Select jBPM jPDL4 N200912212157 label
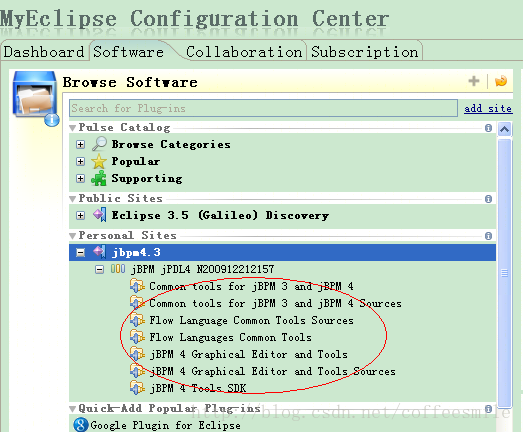 pyautogui.click(x=202, y=269)
